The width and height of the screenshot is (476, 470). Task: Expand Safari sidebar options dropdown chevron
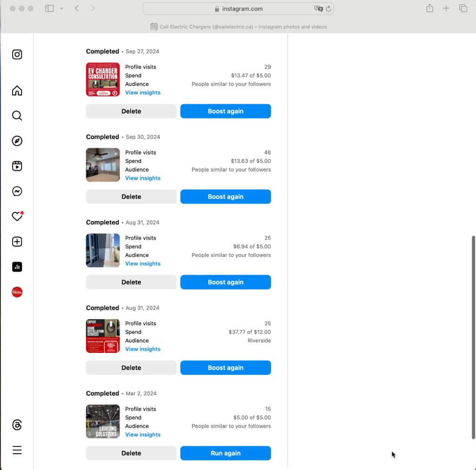[x=61, y=9]
